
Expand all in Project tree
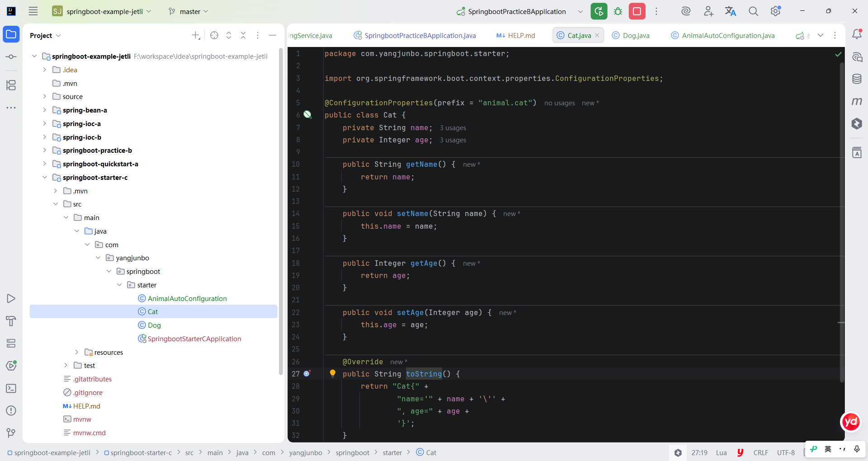[x=229, y=35]
